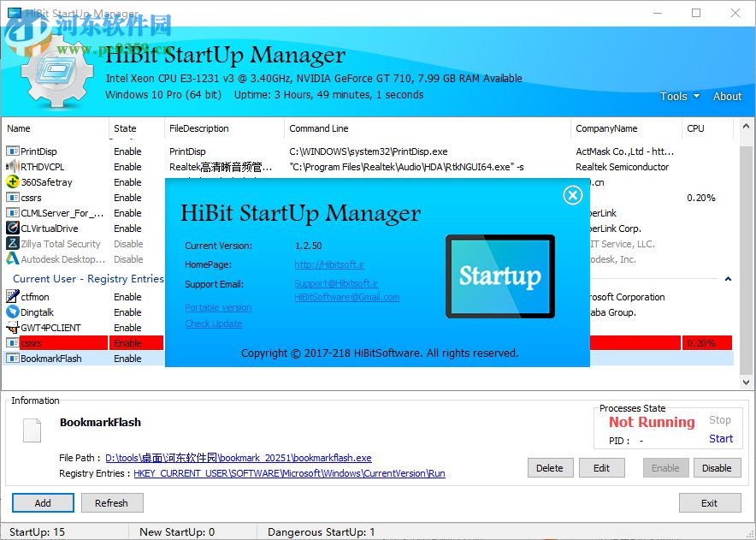Start the BookmarkFlash process

pyautogui.click(x=720, y=438)
